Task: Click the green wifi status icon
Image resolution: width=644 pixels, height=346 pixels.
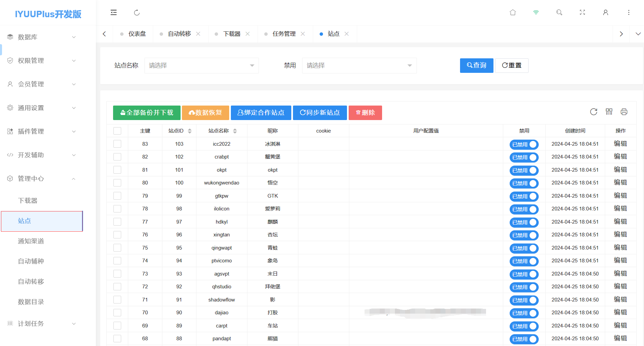Action: click(x=536, y=12)
